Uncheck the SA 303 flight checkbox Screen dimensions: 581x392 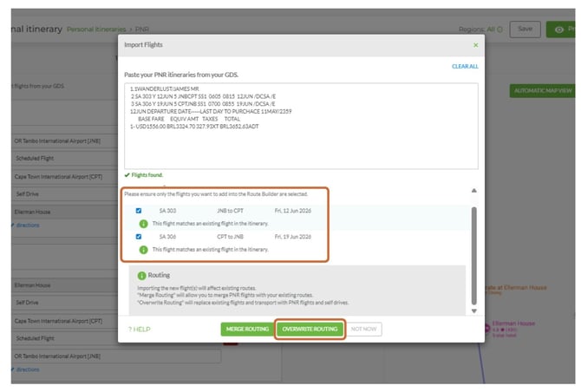point(139,211)
